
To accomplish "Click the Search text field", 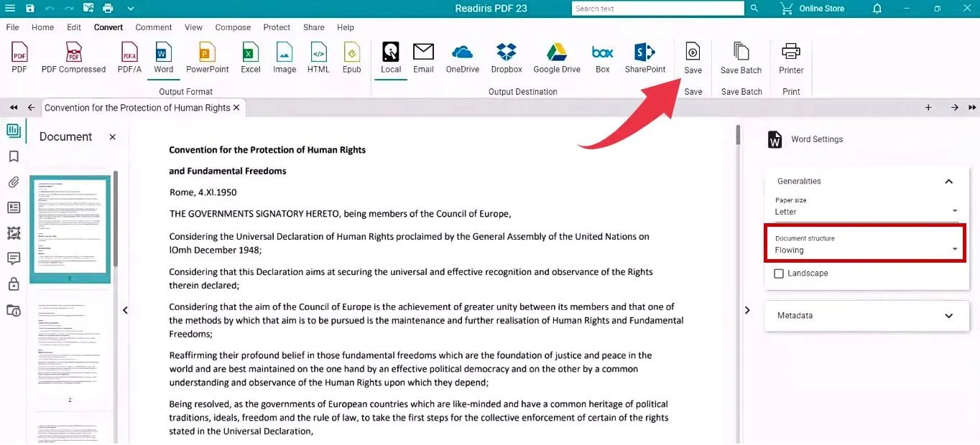I will [x=657, y=9].
